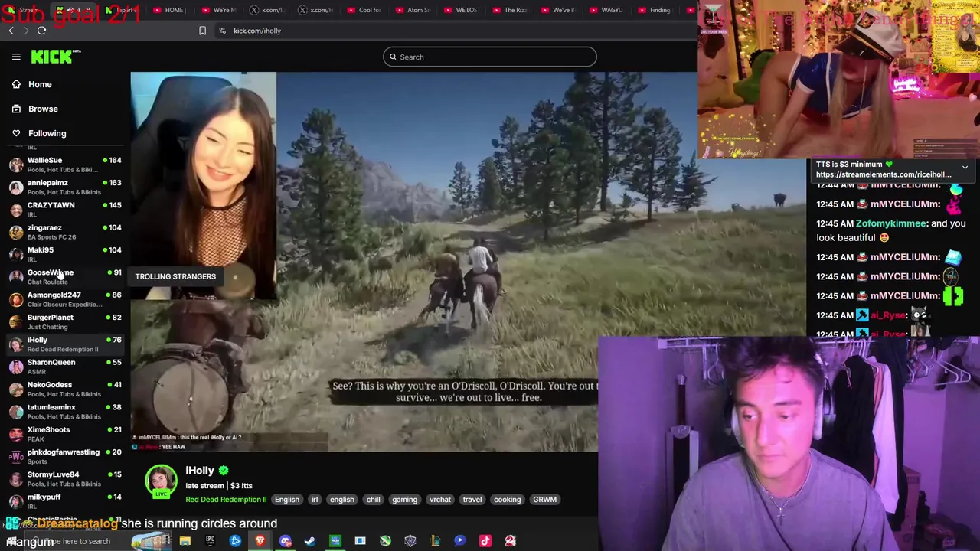This screenshot has width=980, height=551.
Task: Collapse the pinned chat message chevron
Action: click(x=965, y=167)
